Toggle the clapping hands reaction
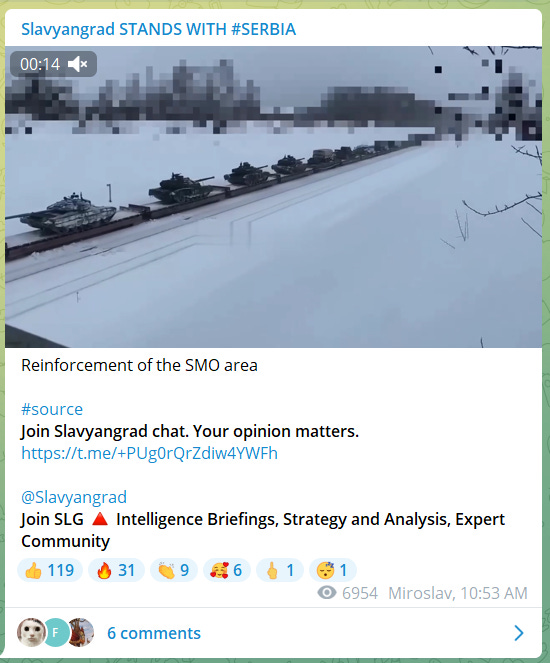 (x=174, y=570)
